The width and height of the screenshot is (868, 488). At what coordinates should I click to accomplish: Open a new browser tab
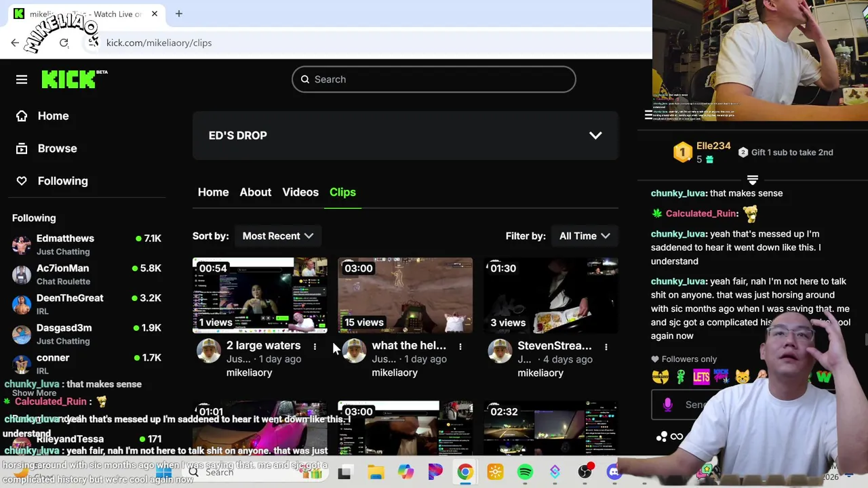(179, 14)
